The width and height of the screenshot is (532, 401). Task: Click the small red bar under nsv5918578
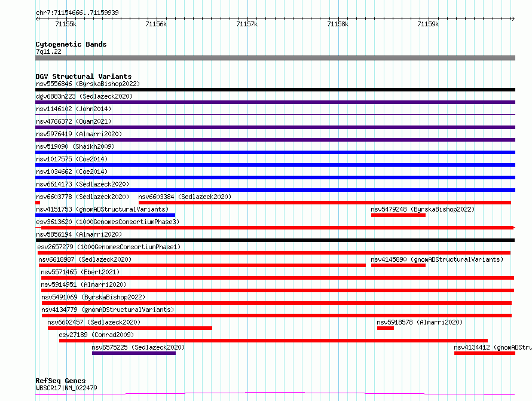click(x=386, y=328)
